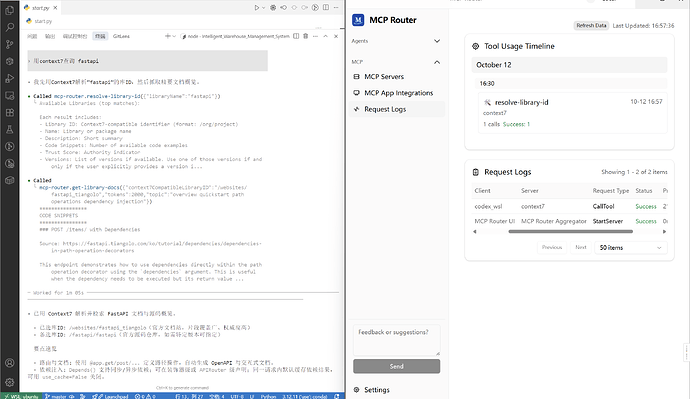Click the Python language mode in status bar
The image size is (690, 399).
(x=268, y=396)
